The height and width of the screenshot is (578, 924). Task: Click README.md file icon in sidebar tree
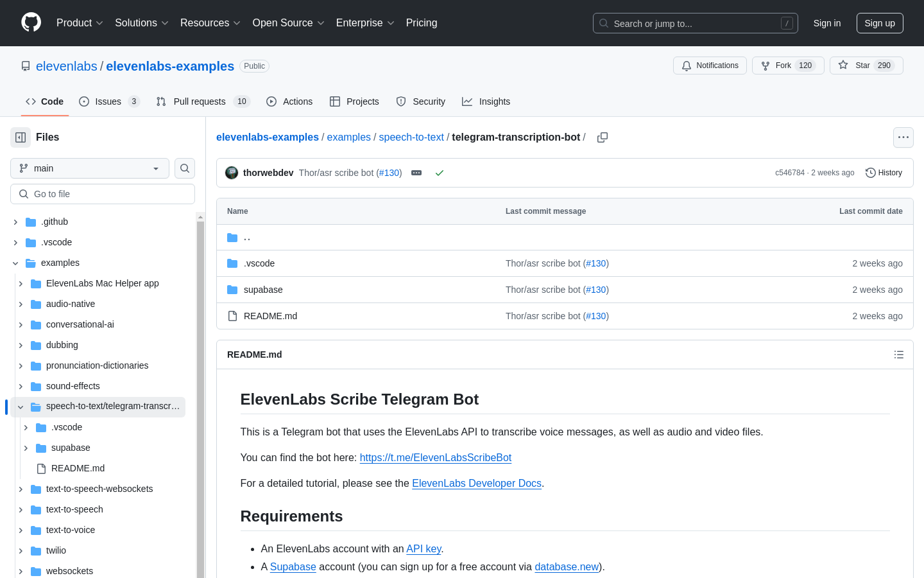tap(41, 468)
